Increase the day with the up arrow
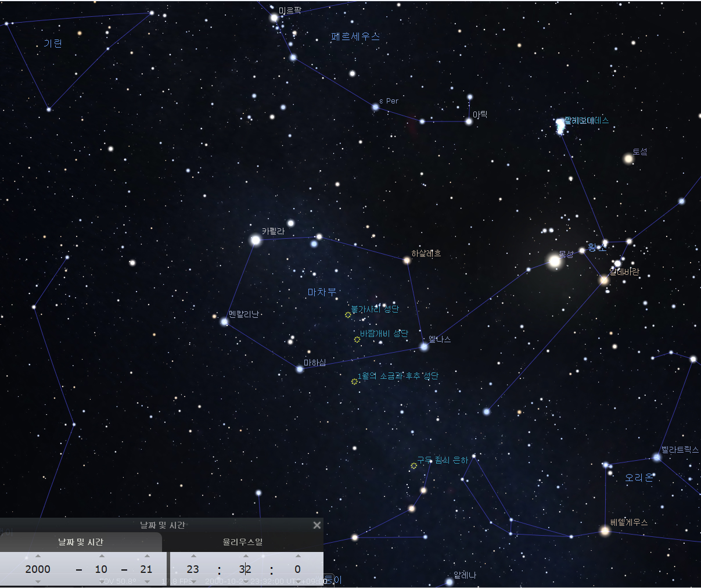 (x=147, y=556)
